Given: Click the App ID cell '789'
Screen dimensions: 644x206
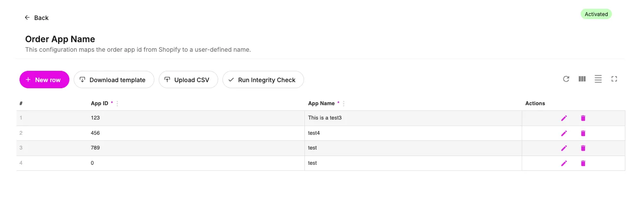Looking at the screenshot, I should click(x=196, y=148).
